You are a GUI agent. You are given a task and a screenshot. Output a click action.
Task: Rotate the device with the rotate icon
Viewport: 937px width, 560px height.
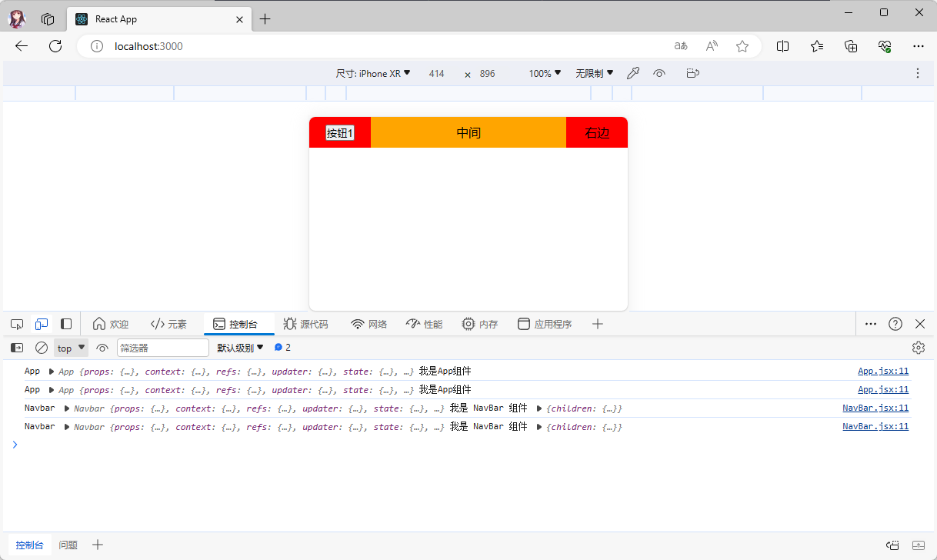coord(692,74)
